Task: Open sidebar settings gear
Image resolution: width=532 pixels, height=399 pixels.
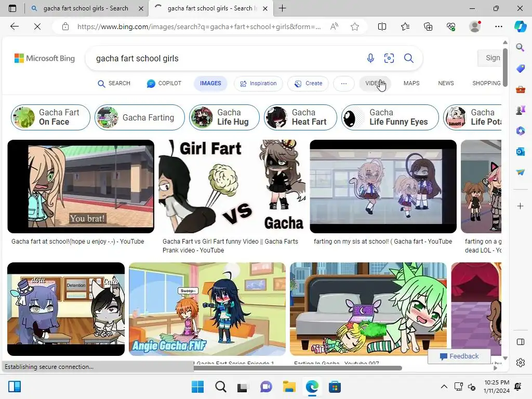Action: click(x=521, y=363)
